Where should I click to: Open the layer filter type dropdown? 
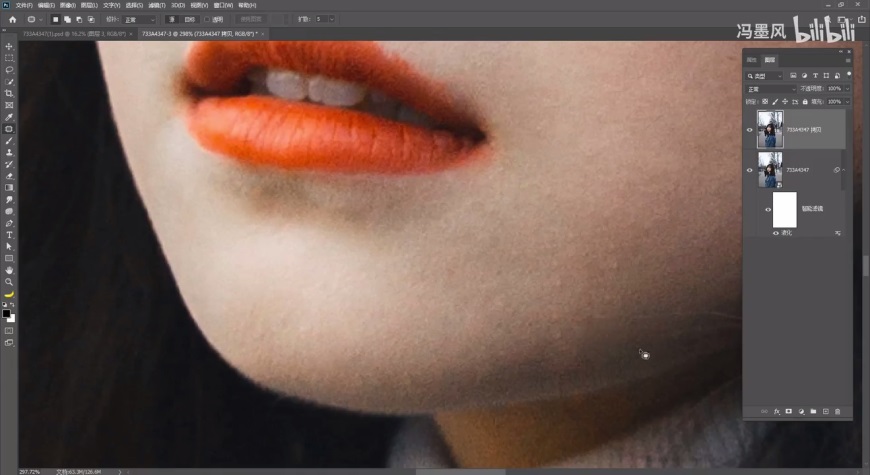point(765,76)
